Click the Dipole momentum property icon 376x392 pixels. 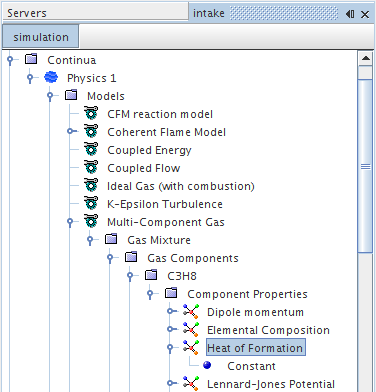(191, 312)
